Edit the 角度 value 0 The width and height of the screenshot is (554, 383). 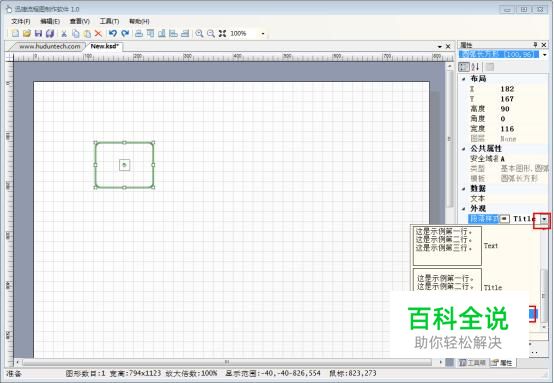point(524,119)
